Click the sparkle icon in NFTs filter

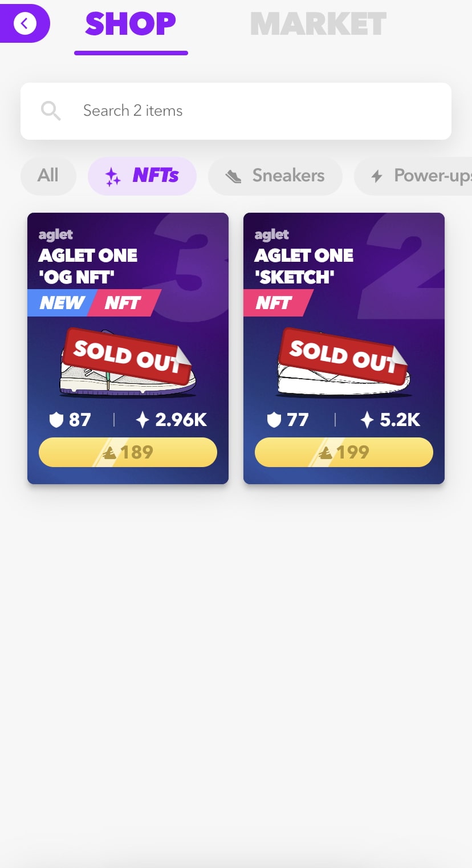113,177
